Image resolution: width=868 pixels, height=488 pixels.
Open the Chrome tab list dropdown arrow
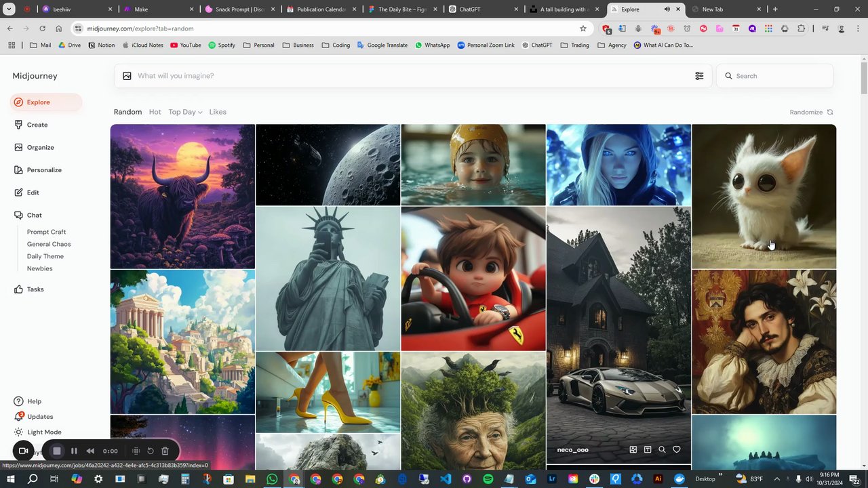[x=9, y=9]
